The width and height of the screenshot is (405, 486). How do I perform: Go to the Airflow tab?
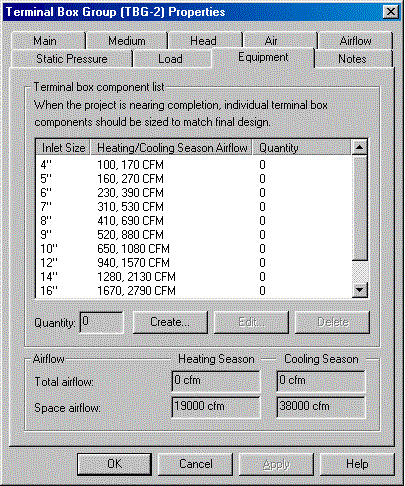click(x=355, y=41)
